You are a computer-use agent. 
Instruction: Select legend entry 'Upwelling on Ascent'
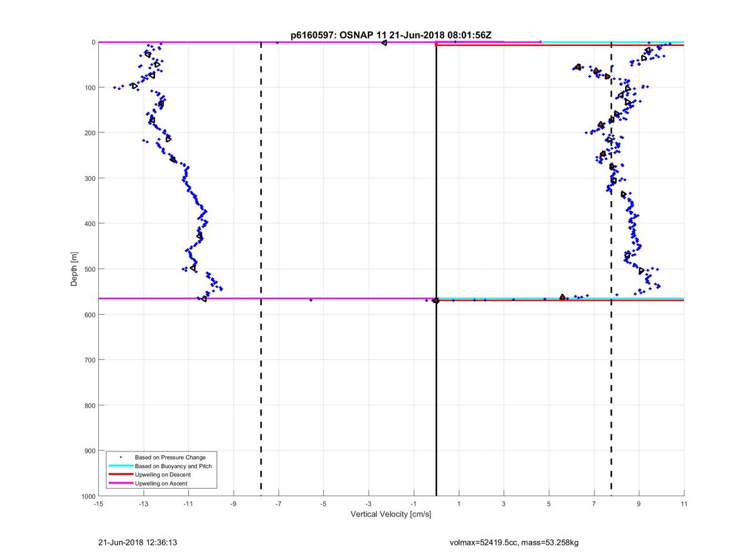coord(161,484)
